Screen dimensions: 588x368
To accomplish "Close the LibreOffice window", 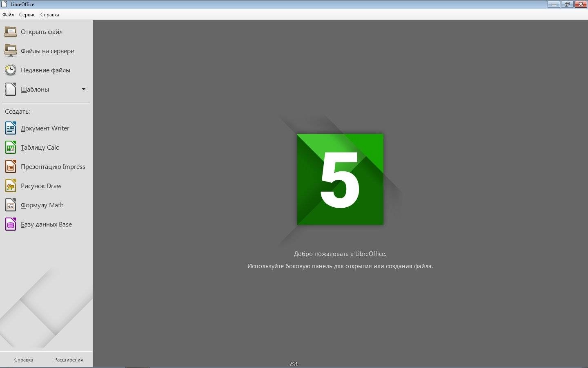I will (580, 4).
